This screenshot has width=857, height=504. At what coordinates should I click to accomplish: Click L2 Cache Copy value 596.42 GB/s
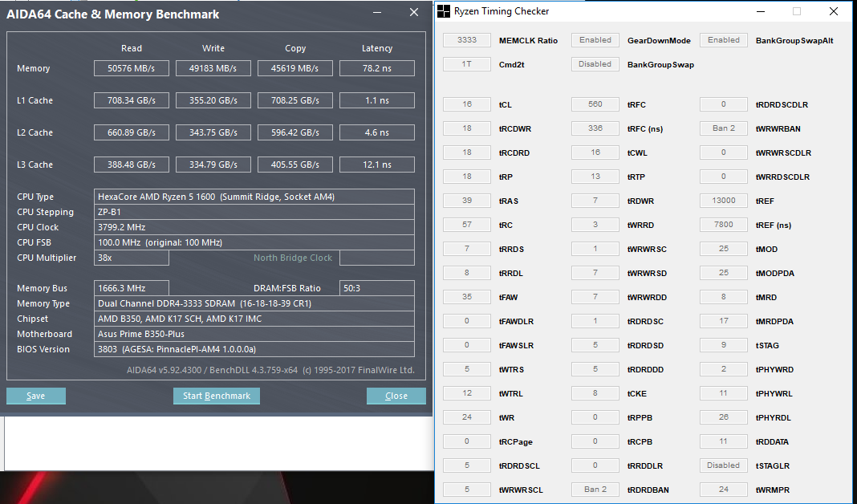295,132
